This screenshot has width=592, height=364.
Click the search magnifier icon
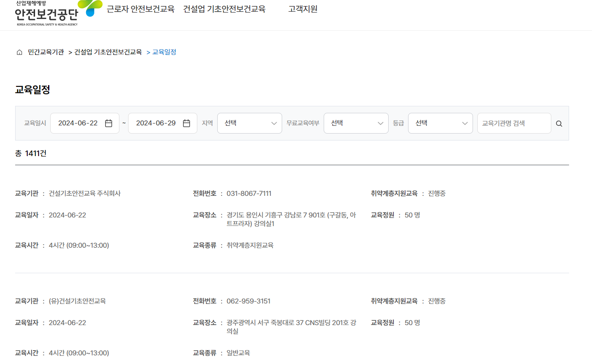pyautogui.click(x=559, y=123)
